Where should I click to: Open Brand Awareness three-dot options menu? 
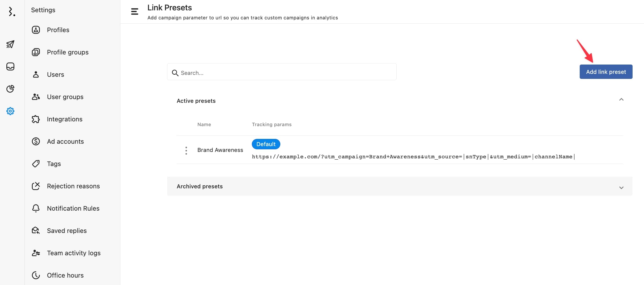pyautogui.click(x=186, y=151)
